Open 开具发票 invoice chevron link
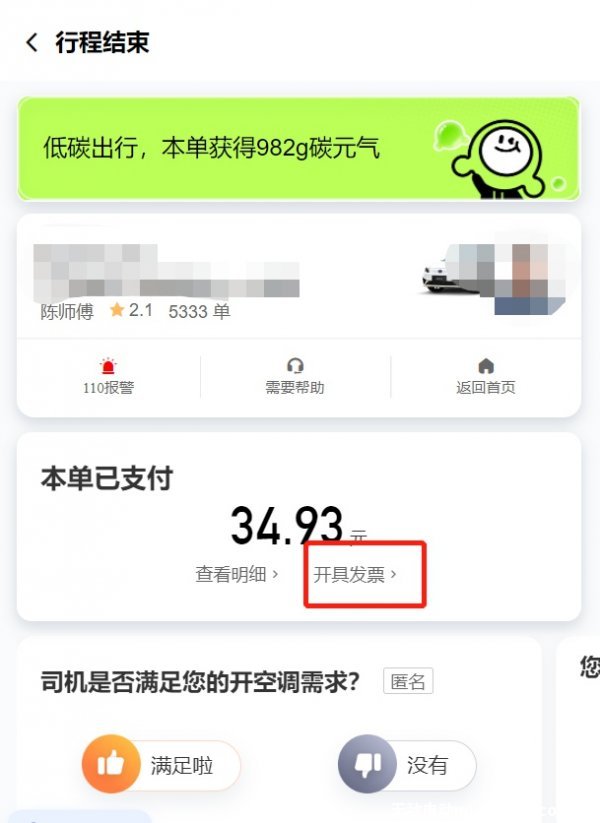This screenshot has height=823, width=600. 355,574
